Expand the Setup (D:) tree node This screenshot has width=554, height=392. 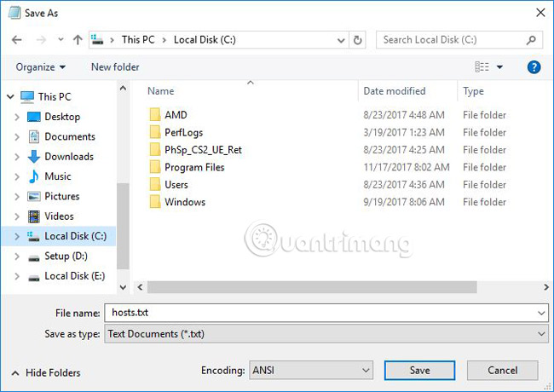tap(16, 256)
